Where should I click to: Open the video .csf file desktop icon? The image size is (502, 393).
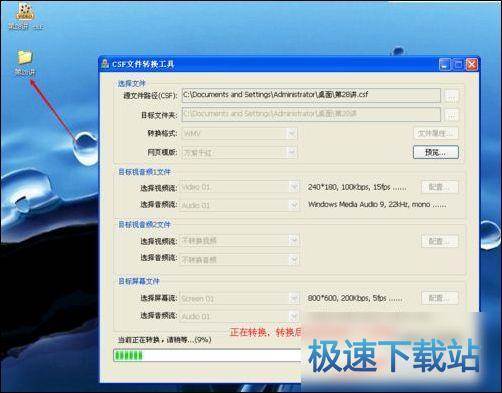[25, 16]
